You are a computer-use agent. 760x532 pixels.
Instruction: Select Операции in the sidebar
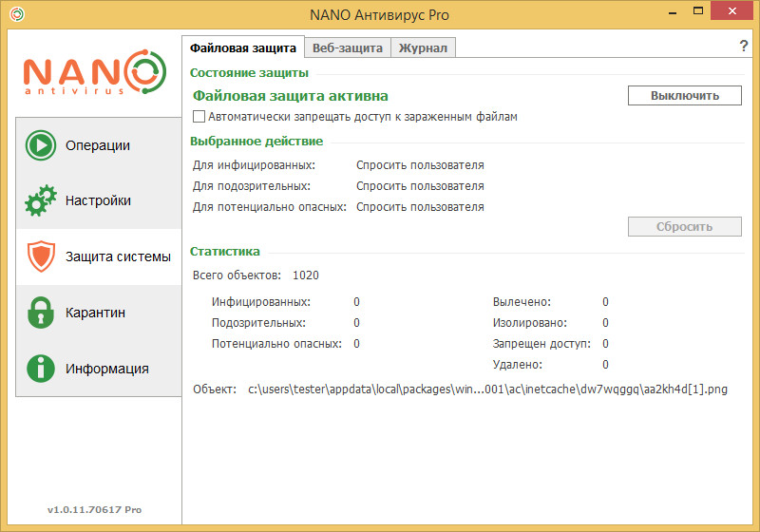(99, 144)
